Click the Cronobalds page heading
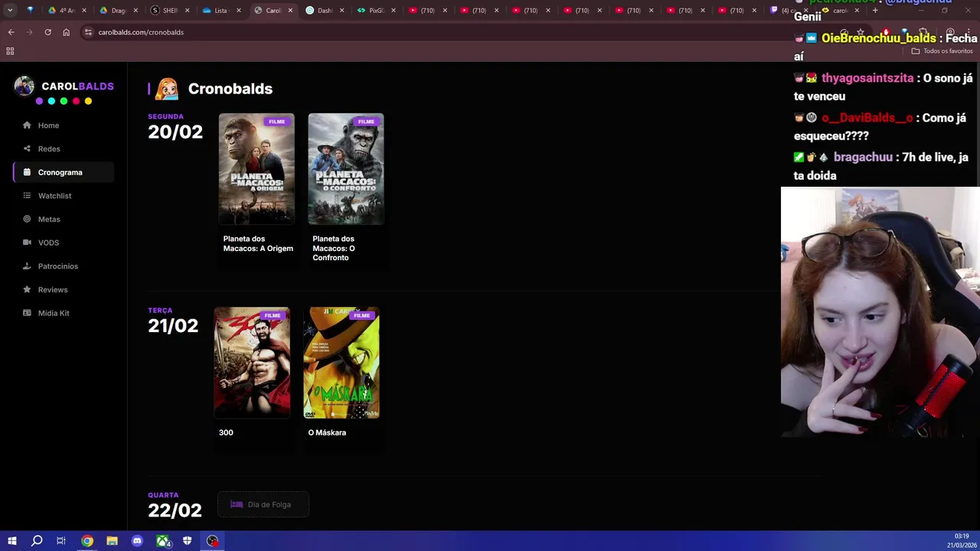This screenshot has height=551, width=980. coord(230,89)
